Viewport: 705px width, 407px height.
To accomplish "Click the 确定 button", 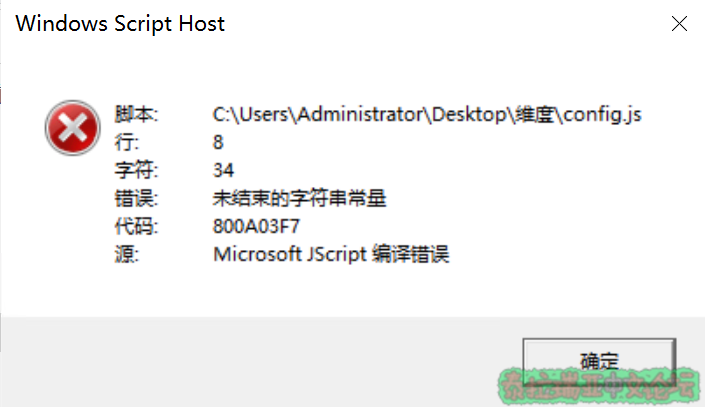I will pos(599,361).
